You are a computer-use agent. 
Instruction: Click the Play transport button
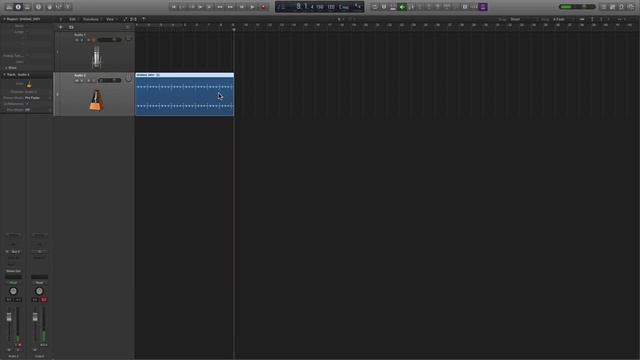pyautogui.click(x=252, y=7)
